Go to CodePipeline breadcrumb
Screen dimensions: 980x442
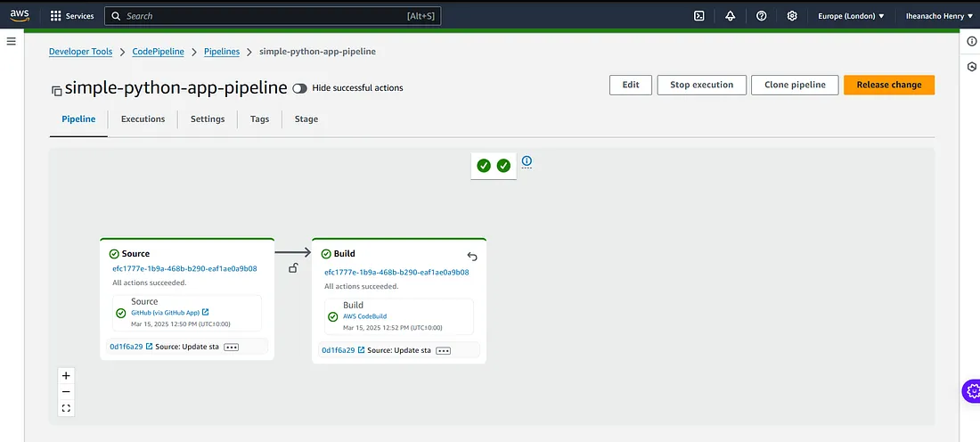click(158, 52)
